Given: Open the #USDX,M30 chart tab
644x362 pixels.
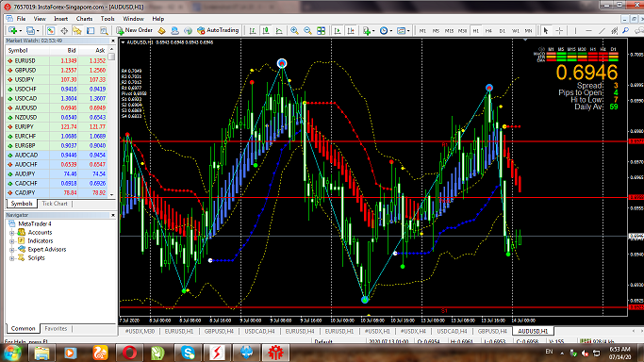Looking at the screenshot, I should pos(140,331).
